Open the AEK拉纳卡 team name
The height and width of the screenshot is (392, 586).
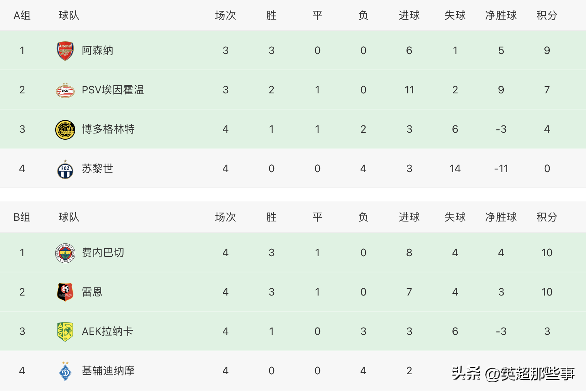[107, 331]
